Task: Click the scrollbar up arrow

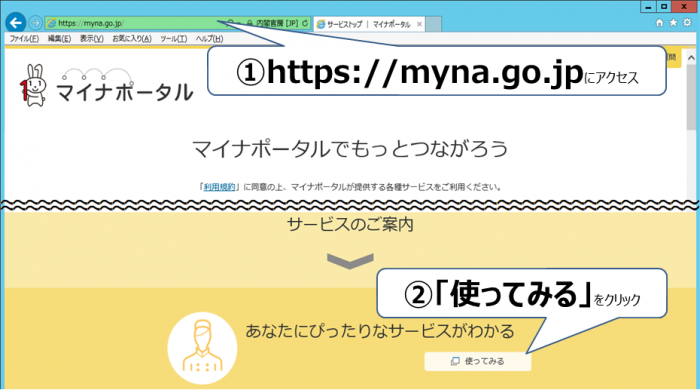Action: tap(691, 58)
